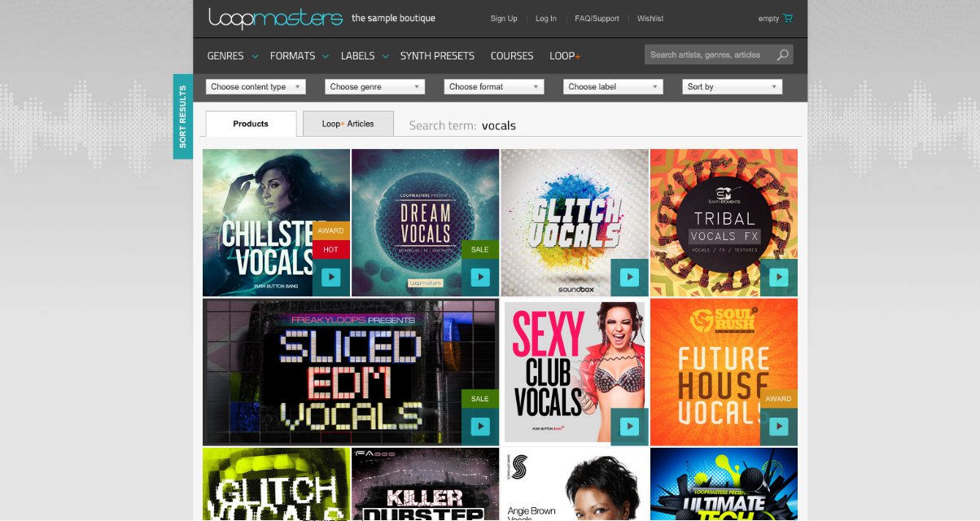This screenshot has width=980, height=521.
Task: Play the Glitch Vocals soundbox preview
Action: pos(629,278)
